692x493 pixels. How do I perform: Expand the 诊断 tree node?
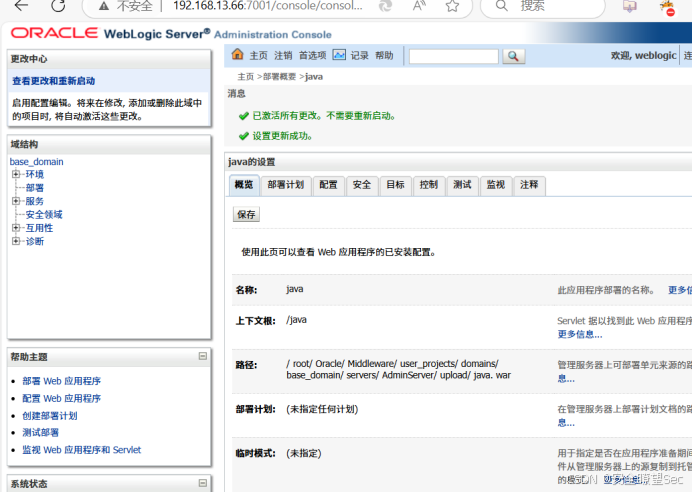16,241
